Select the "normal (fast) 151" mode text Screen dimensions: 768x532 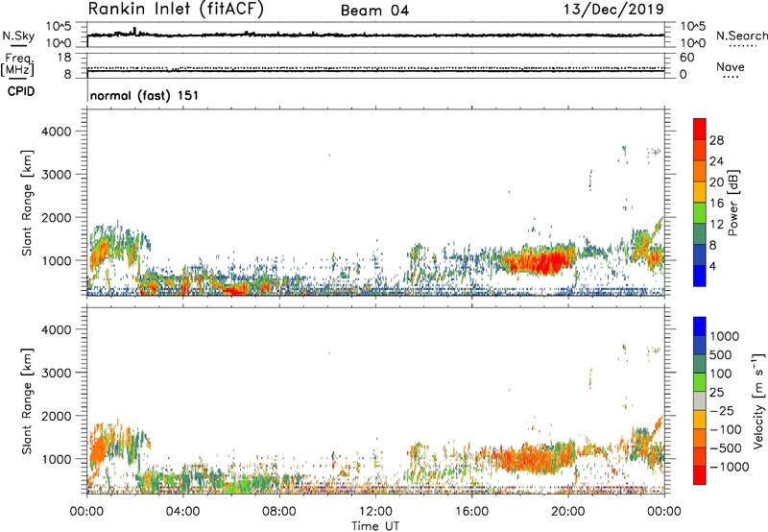coord(145,95)
